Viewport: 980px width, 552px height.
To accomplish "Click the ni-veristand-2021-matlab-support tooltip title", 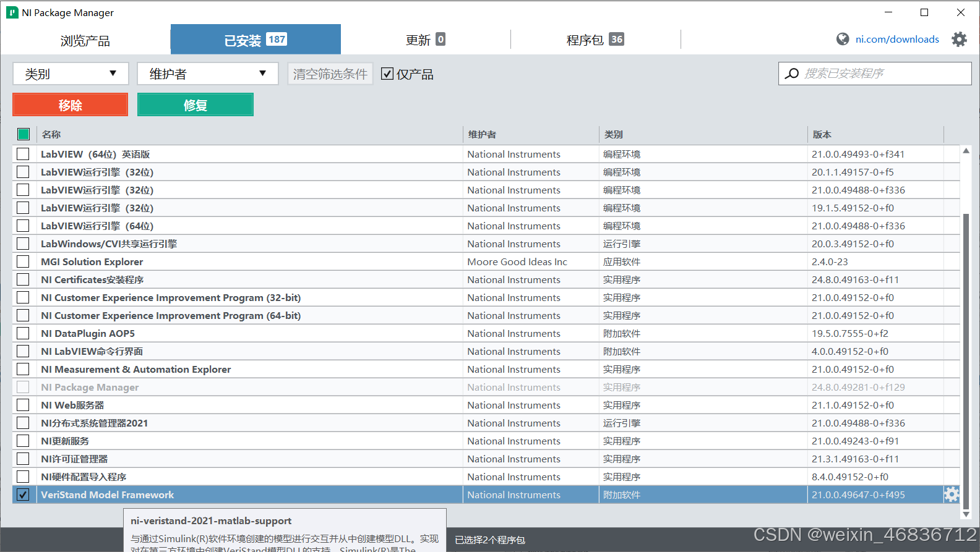I will (x=211, y=520).
